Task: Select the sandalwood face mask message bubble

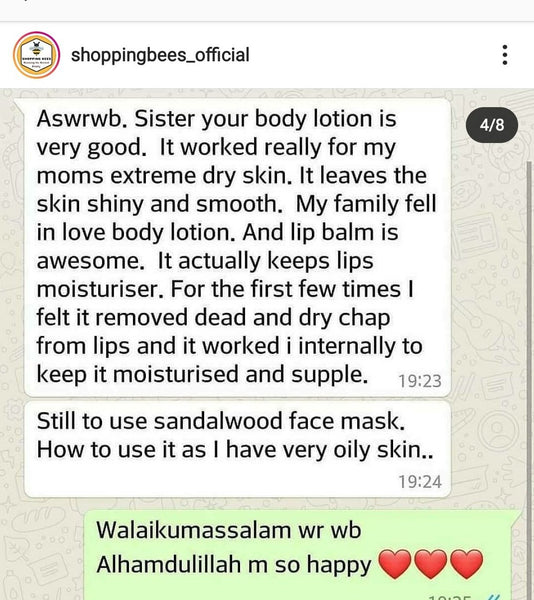Action: [x=237, y=449]
